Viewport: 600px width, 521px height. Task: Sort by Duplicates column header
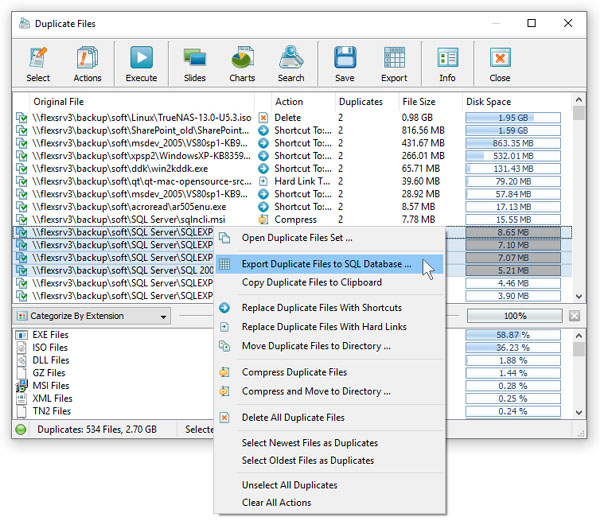(x=367, y=102)
